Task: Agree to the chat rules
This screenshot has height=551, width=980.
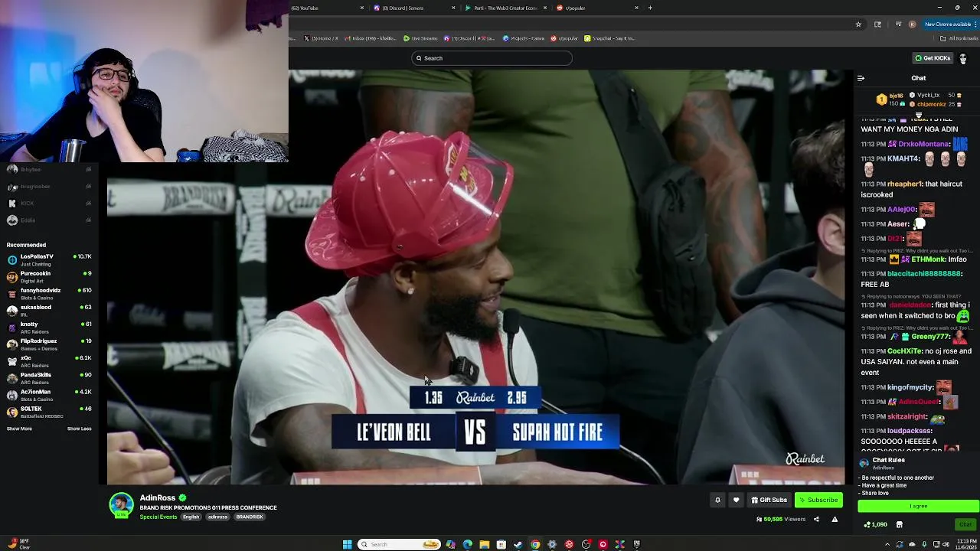Action: [x=918, y=506]
